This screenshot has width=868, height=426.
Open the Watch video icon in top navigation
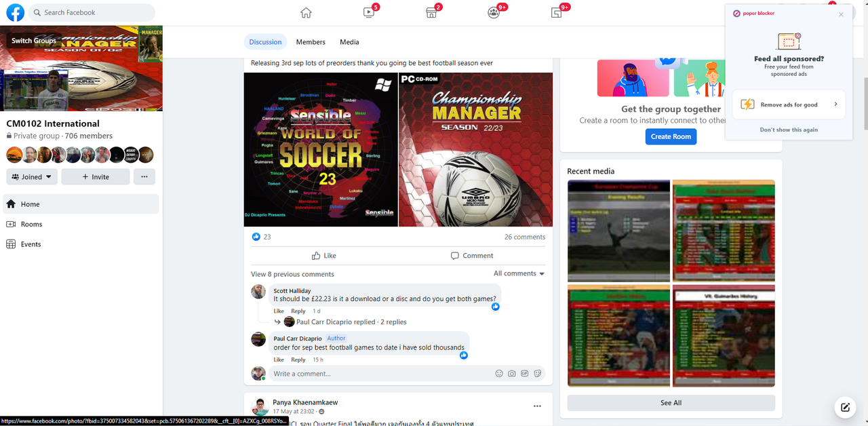tap(368, 12)
